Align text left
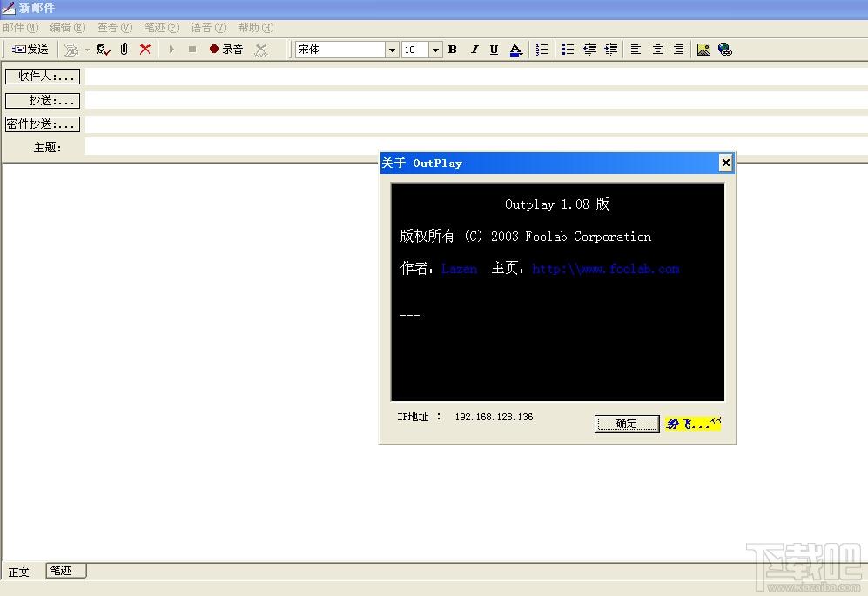 point(636,50)
